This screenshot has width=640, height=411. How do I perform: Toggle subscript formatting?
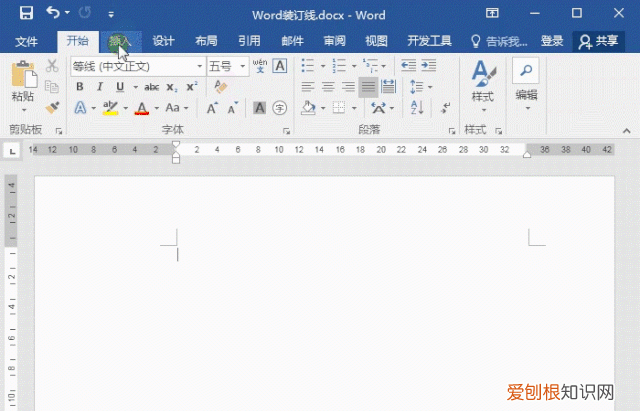(x=171, y=87)
